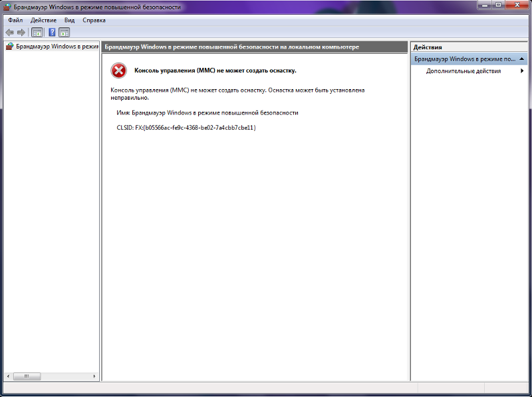Click the tree pane horizontal scrollbar thumb
The width and height of the screenshot is (532, 397).
tap(27, 376)
